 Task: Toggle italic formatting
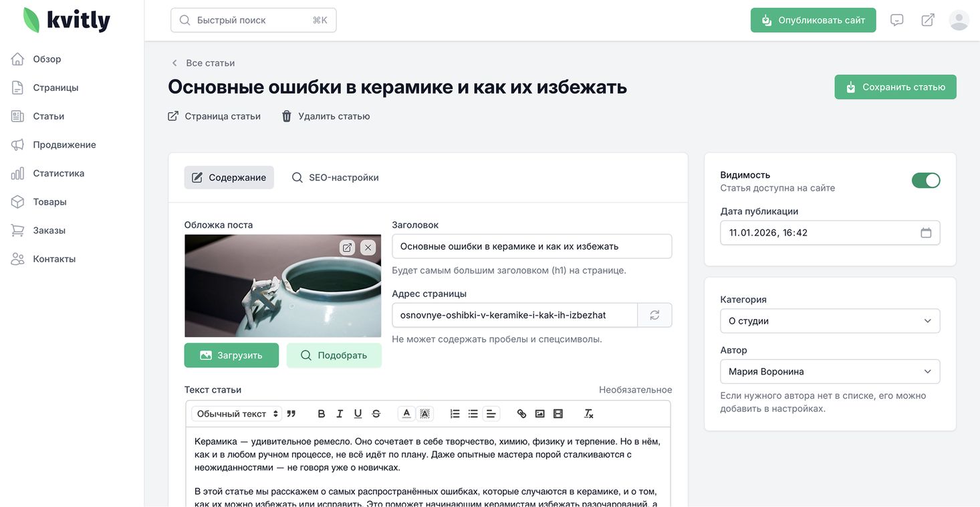(340, 414)
